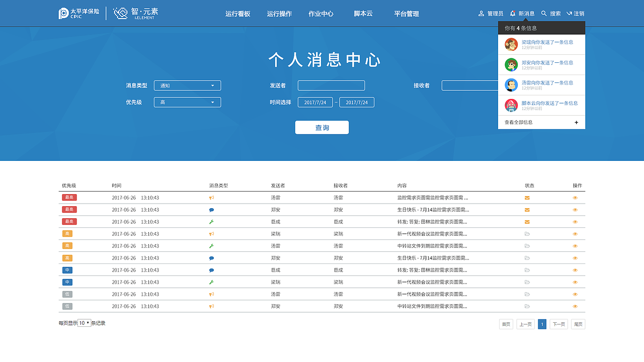
Task: Toggle read status folder icon on 梁瑞's row
Action: coord(527,234)
